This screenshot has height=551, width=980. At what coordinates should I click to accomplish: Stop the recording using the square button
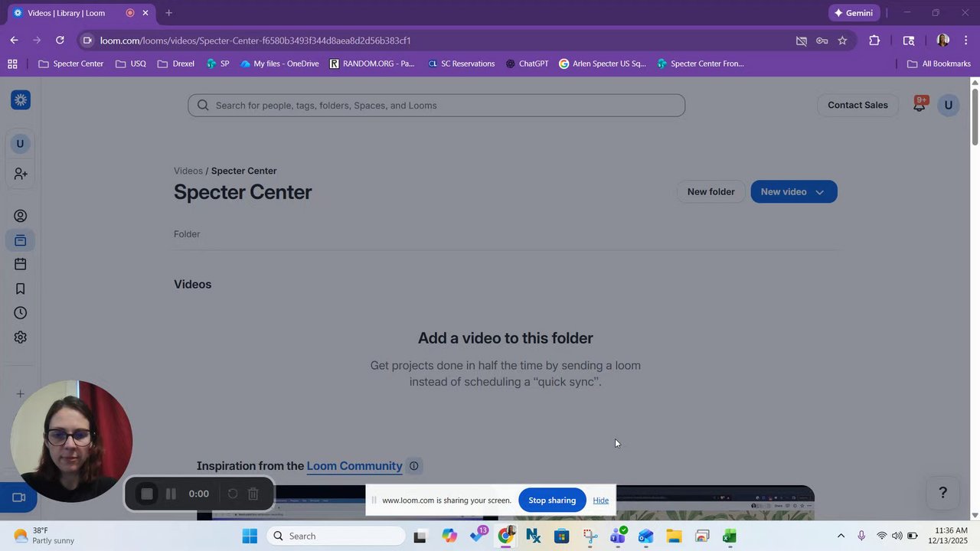click(x=147, y=494)
